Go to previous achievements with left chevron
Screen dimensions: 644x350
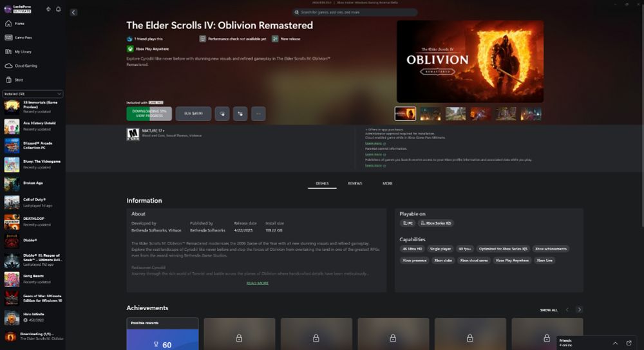(567, 309)
